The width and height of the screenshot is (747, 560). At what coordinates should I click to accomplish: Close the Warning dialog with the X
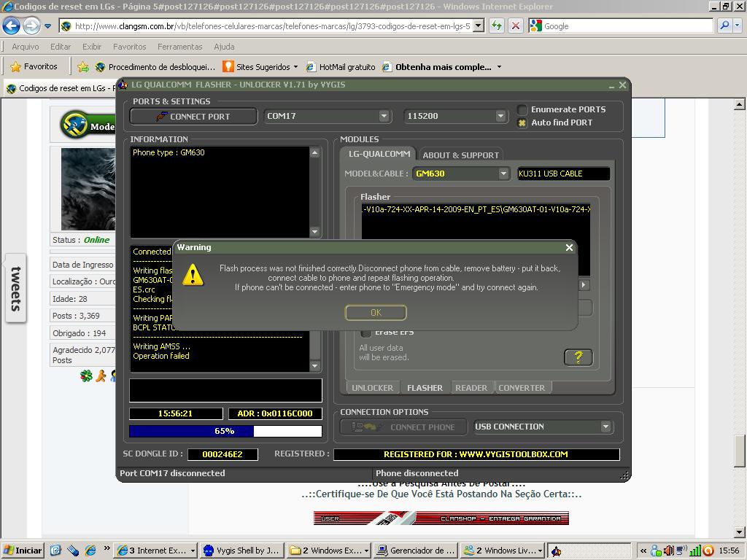(x=569, y=248)
